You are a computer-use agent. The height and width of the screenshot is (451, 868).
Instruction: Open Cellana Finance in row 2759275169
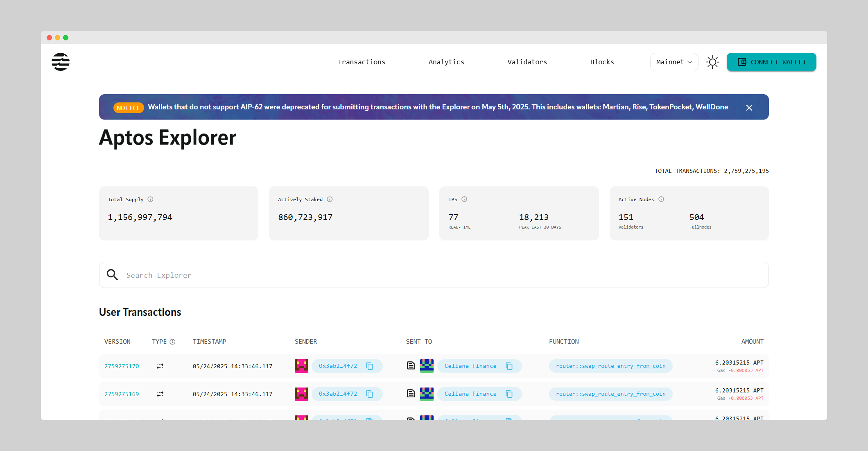(470, 394)
